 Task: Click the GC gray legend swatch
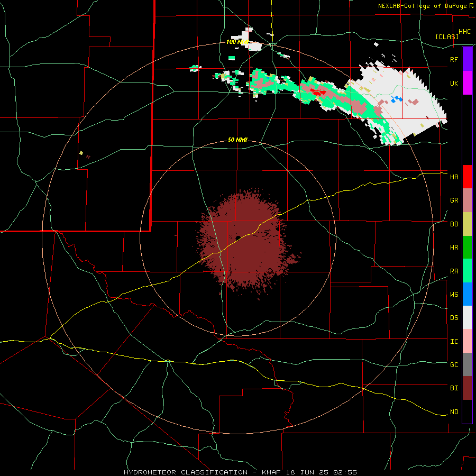pos(467,364)
